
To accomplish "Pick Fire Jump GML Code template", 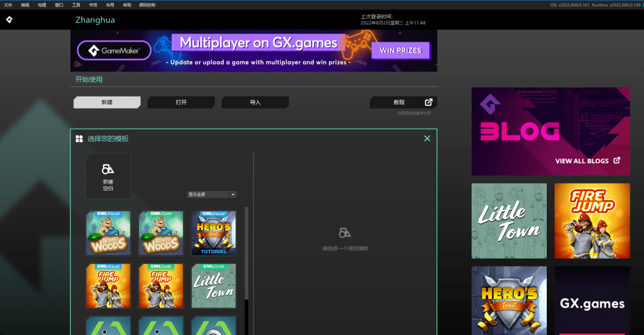I will click(160, 286).
